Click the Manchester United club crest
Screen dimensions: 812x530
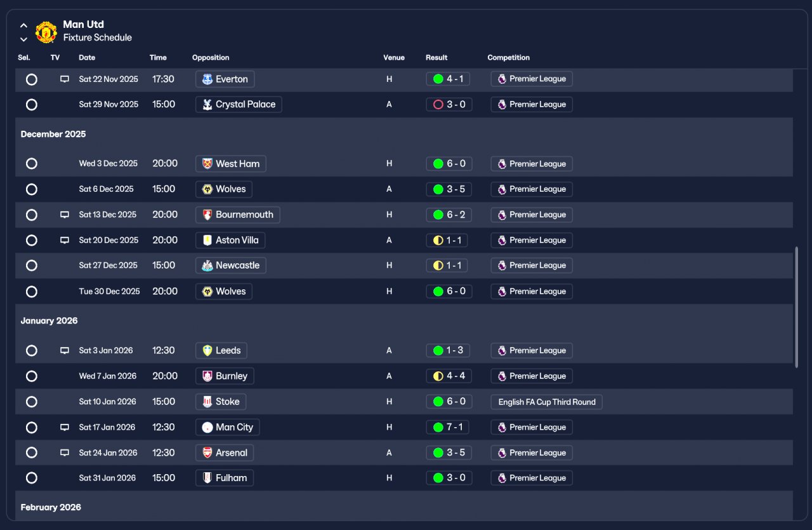click(x=46, y=32)
